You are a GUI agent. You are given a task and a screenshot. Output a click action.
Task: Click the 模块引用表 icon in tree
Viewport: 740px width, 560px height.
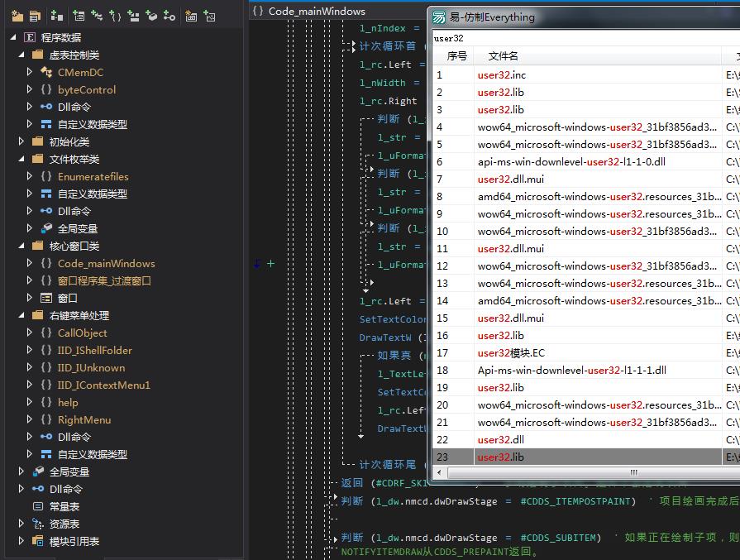pos(37,541)
